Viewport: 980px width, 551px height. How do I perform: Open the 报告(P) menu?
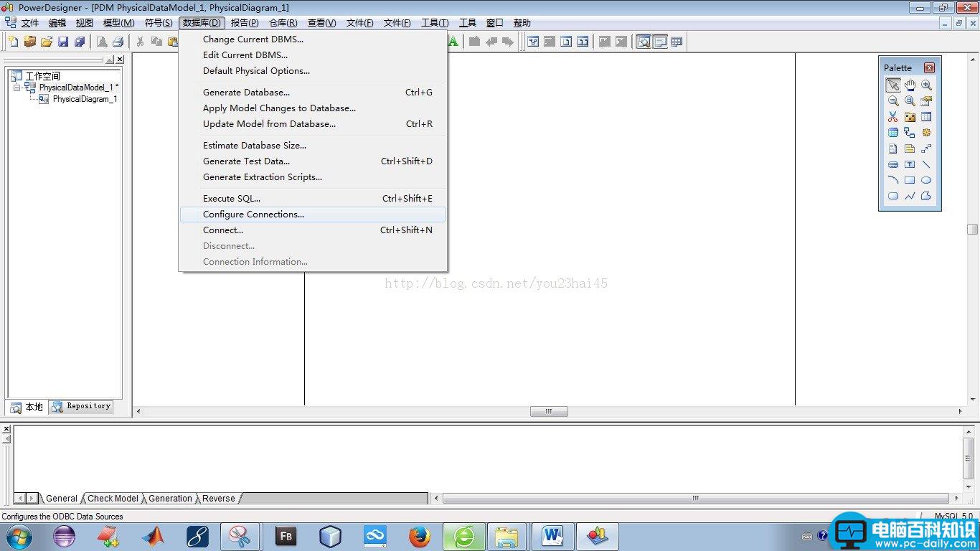[x=245, y=23]
